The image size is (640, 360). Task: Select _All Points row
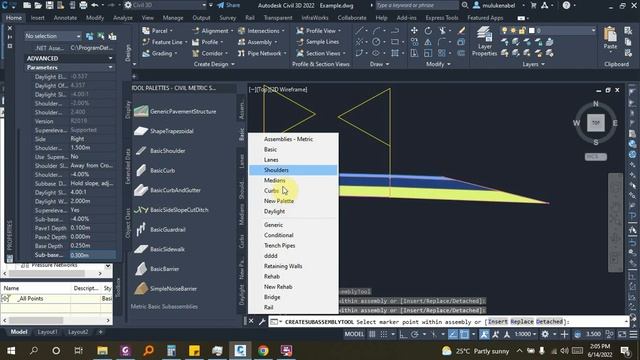pyautogui.click(x=56, y=299)
